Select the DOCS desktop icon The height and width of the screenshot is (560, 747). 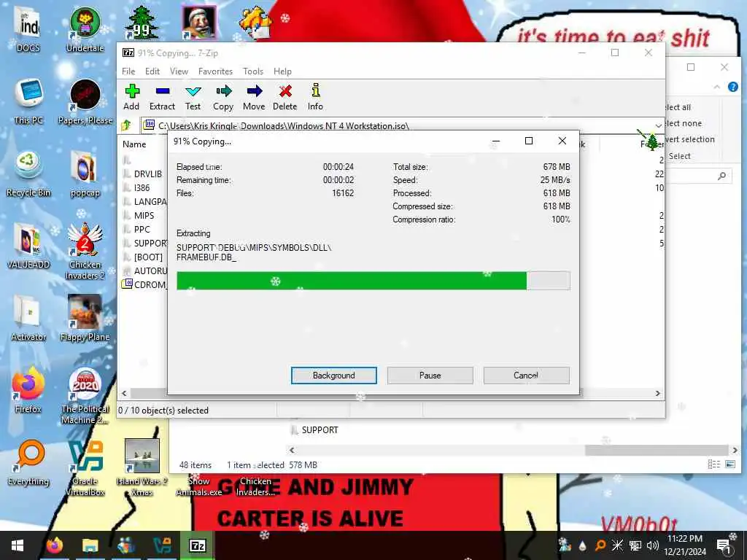tap(28, 29)
